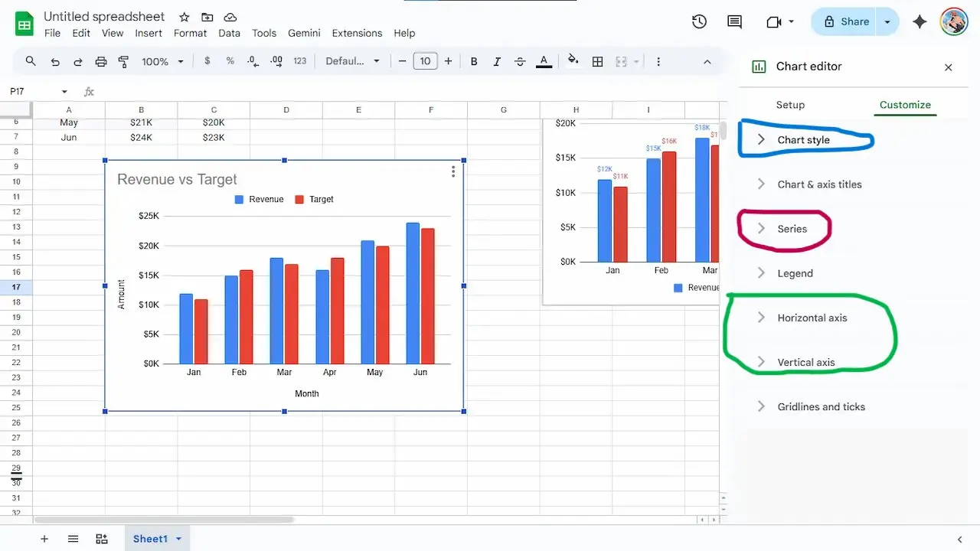Image resolution: width=980 pixels, height=551 pixels.
Task: Open the merge cells dropdown arrow
Action: tap(636, 61)
